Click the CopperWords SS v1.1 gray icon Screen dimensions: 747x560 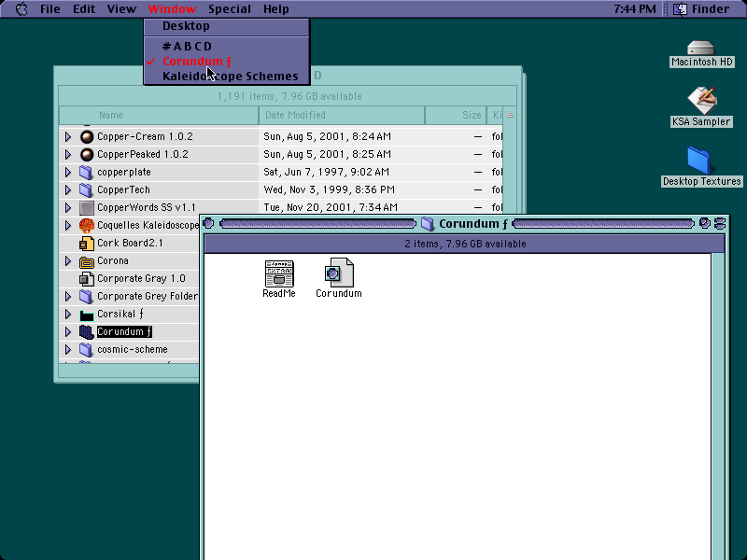(x=86, y=207)
